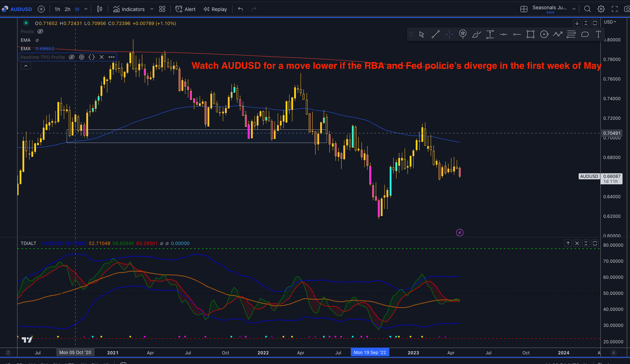Open more options for Realtime TPO Profile
The height and width of the screenshot is (364, 630).
112,57
